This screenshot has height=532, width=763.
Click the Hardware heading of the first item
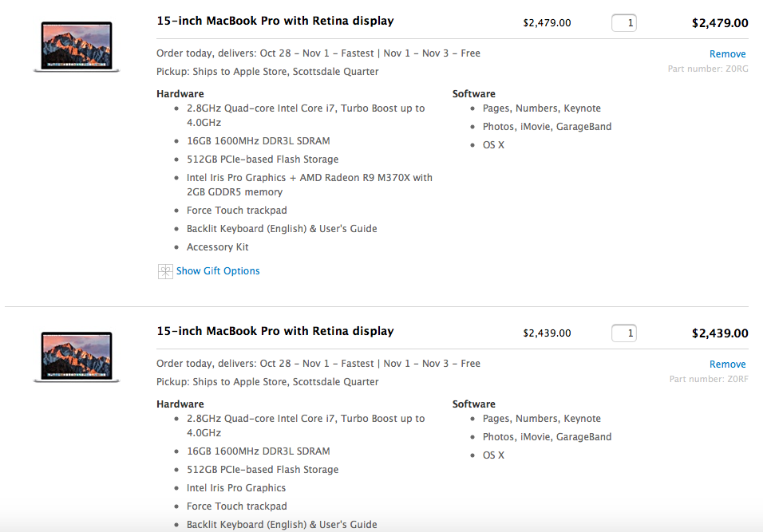pos(180,94)
